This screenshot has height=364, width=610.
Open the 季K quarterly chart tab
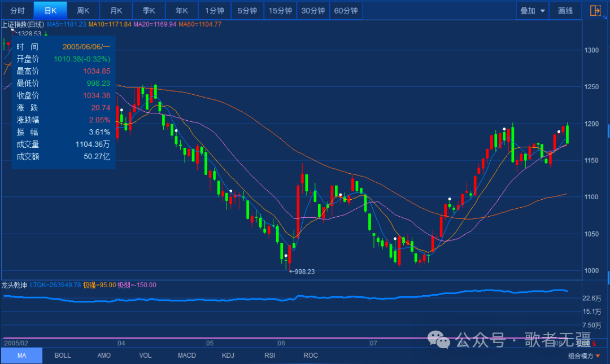point(149,11)
